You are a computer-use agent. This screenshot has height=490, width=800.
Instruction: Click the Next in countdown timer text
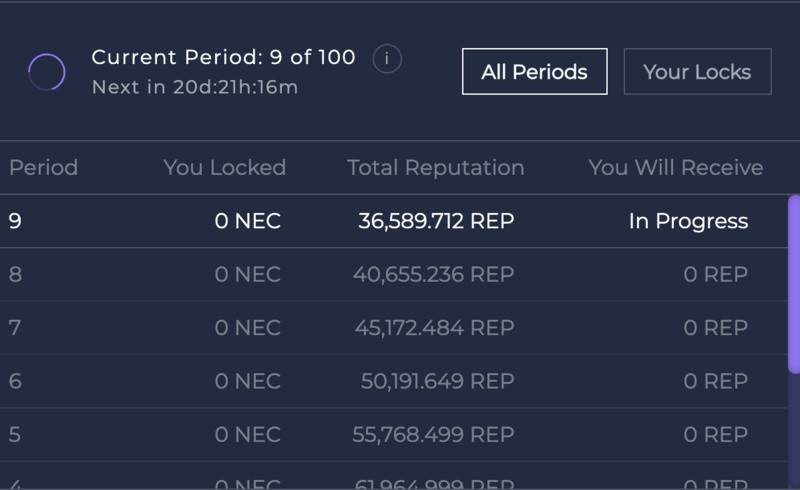pyautogui.click(x=195, y=87)
